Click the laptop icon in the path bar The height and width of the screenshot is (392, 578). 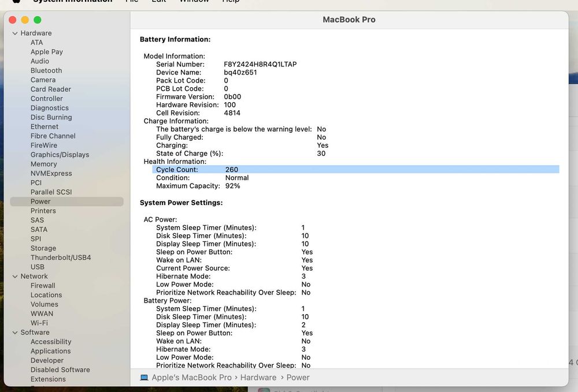point(144,378)
